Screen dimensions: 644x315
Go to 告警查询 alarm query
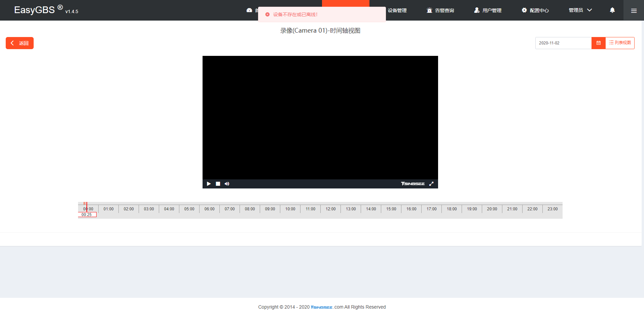click(x=440, y=10)
